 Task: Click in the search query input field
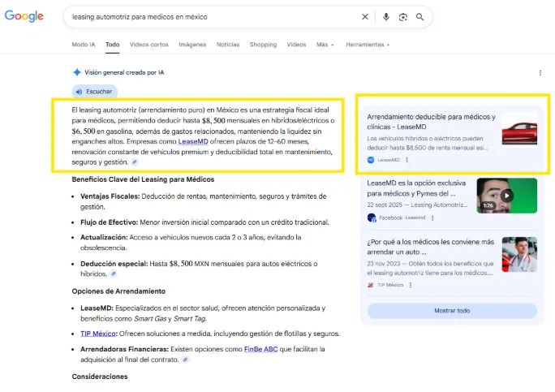pos(213,17)
